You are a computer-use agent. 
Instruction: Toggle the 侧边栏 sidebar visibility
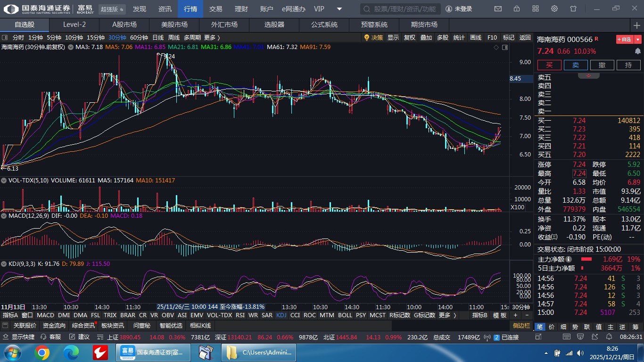click(x=521, y=326)
